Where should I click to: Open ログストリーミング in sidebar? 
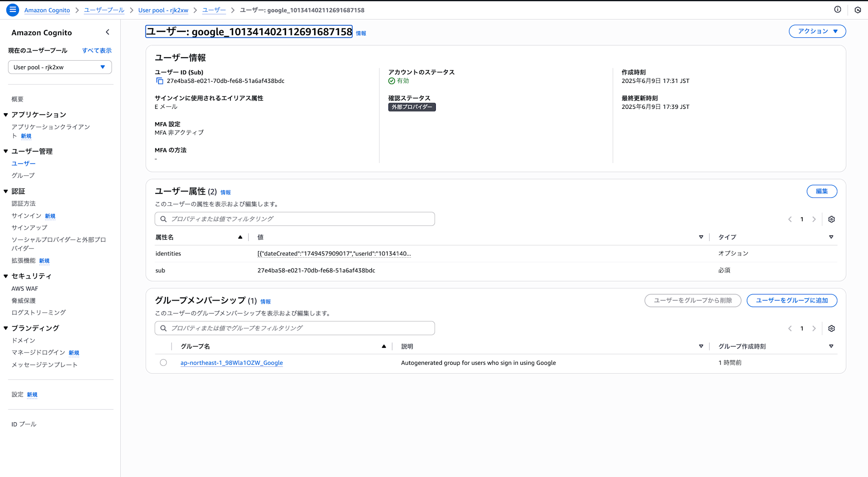pos(39,313)
